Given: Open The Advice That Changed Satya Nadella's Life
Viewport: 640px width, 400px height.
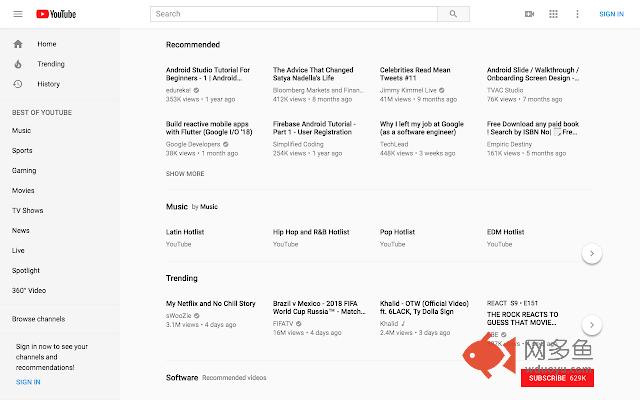Looking at the screenshot, I should click(x=313, y=74).
